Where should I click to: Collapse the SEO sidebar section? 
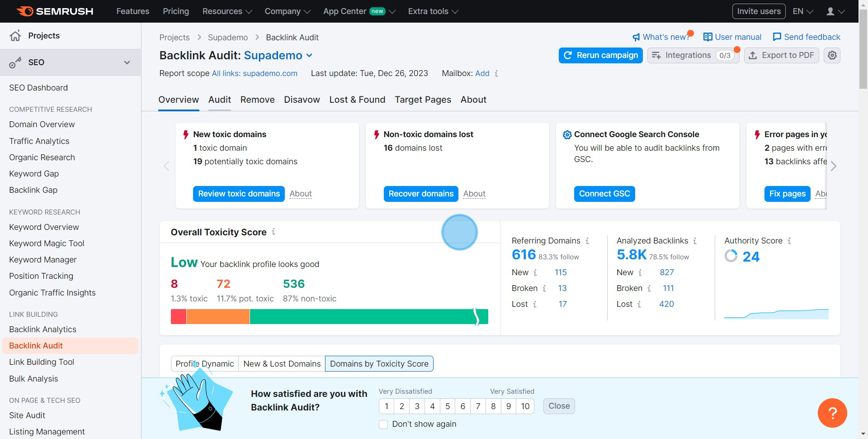(x=127, y=62)
